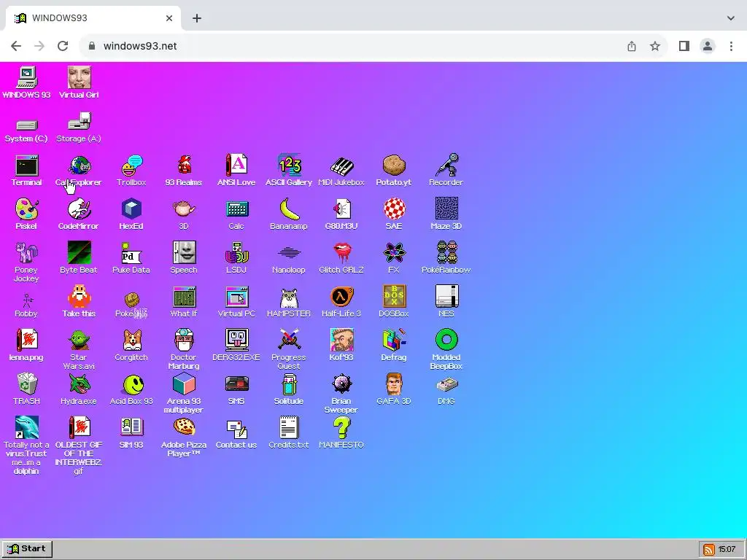
Task: Open the Take this icon
Action: [x=79, y=297]
